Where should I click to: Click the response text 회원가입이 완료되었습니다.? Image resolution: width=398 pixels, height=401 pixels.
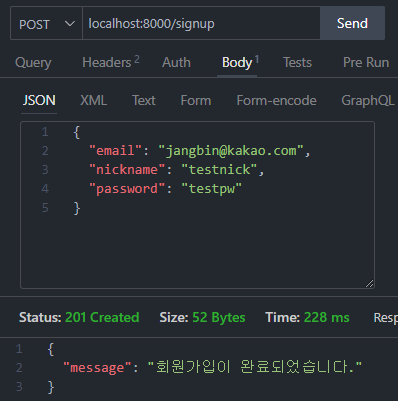click(x=255, y=367)
